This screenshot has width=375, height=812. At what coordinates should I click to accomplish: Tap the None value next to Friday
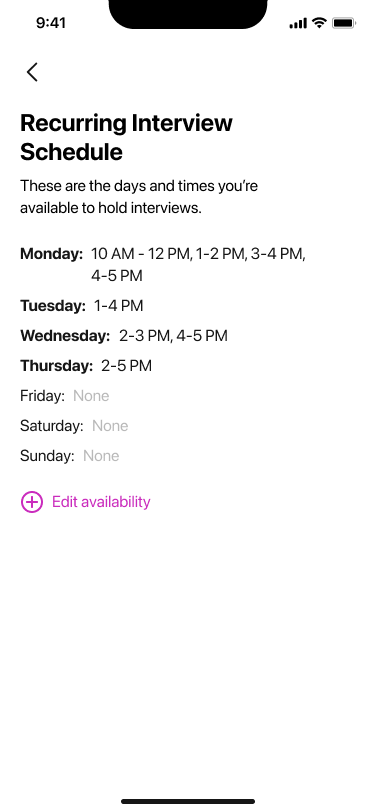[91, 396]
